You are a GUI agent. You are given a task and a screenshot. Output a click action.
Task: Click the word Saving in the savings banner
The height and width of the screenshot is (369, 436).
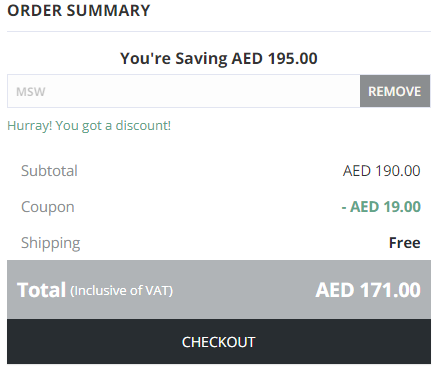click(x=201, y=59)
